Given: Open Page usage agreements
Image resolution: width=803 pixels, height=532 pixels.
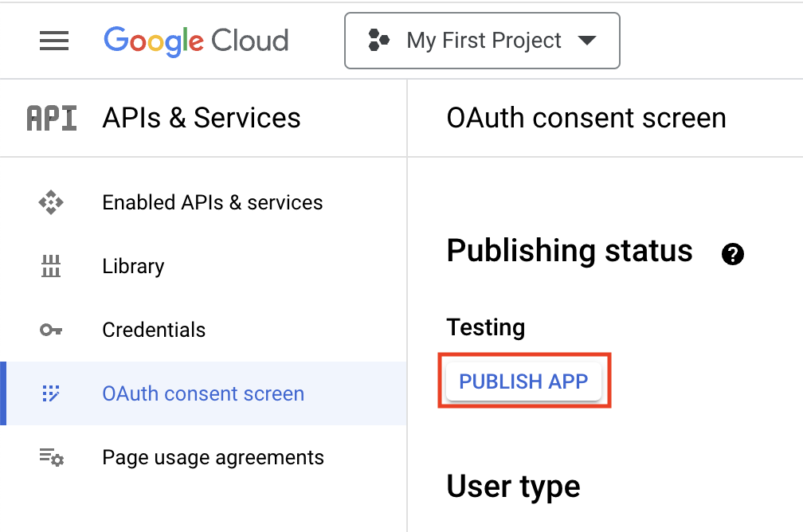Looking at the screenshot, I should 213,457.
